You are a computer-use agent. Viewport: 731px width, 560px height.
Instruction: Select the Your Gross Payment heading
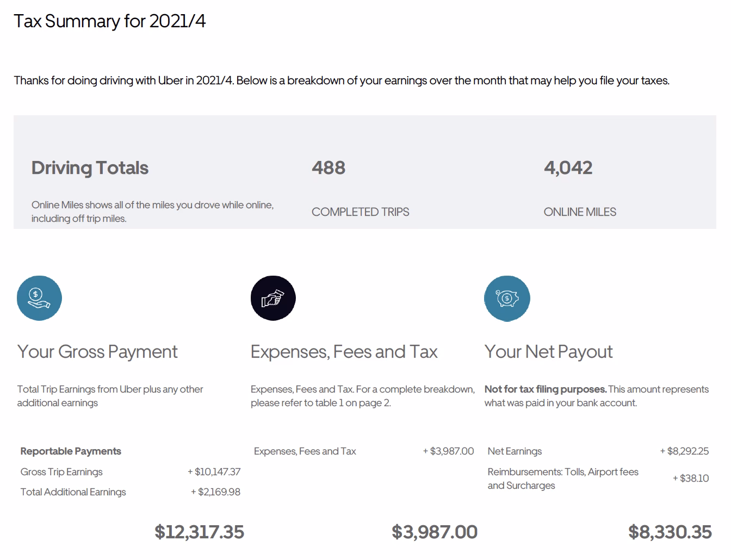click(97, 352)
